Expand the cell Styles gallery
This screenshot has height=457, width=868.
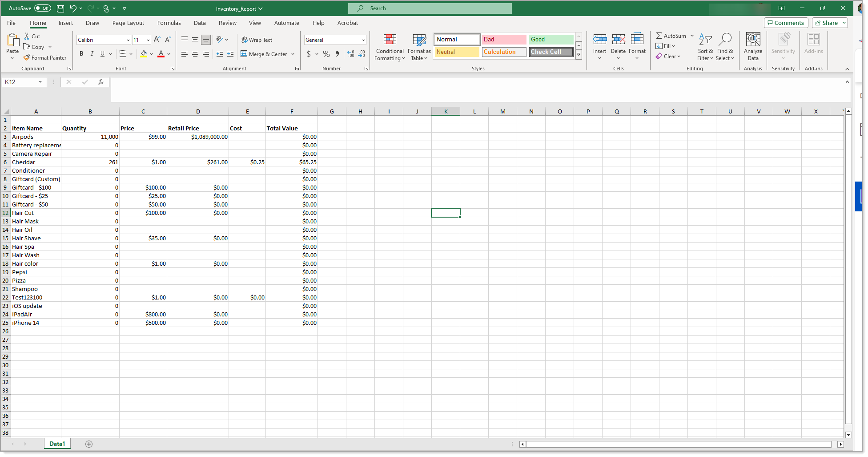[579, 55]
